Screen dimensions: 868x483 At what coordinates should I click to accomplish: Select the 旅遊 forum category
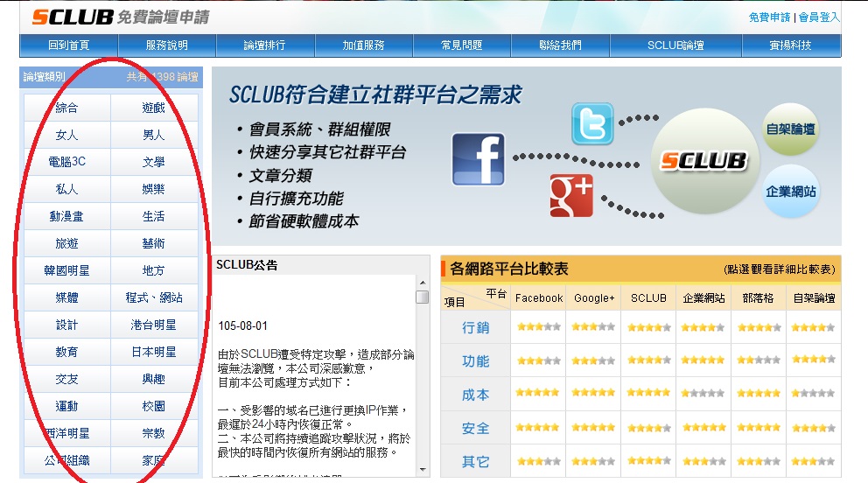coord(67,243)
